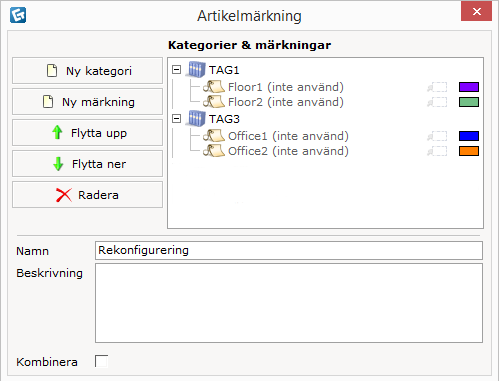Click the application logo in title bar
Viewport: 499px width, 381px height.
(18, 15)
